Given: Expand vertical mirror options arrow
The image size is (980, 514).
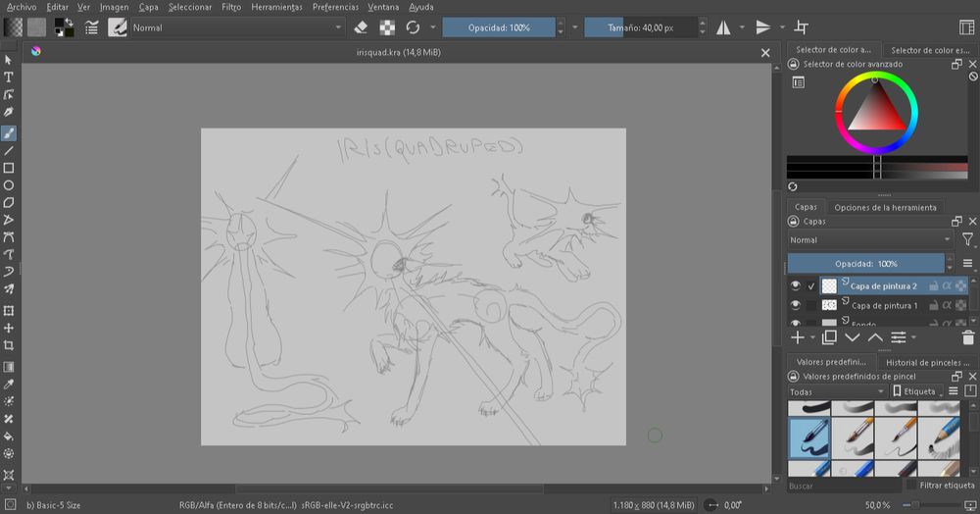Looking at the screenshot, I should (x=782, y=27).
